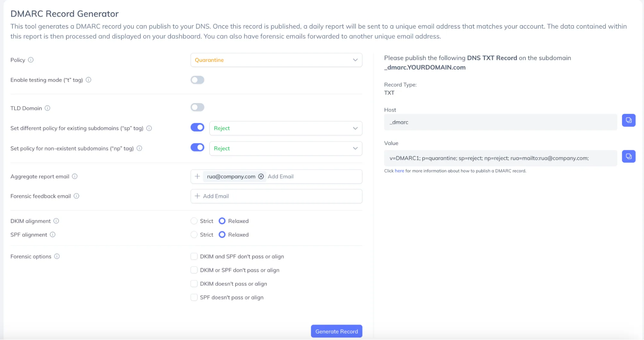Follow the "here" link for publishing info

click(x=399, y=171)
